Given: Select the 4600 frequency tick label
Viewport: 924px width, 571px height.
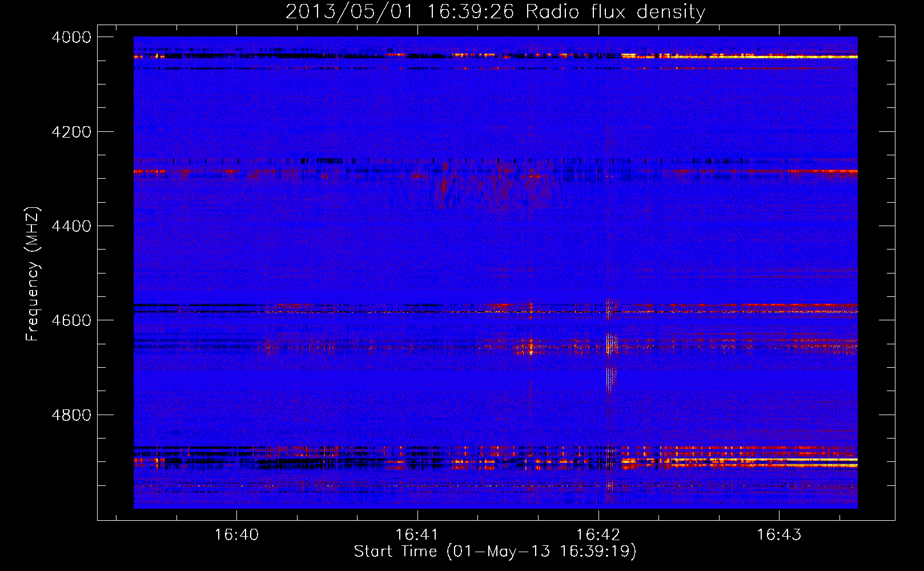Looking at the screenshot, I should [71, 320].
